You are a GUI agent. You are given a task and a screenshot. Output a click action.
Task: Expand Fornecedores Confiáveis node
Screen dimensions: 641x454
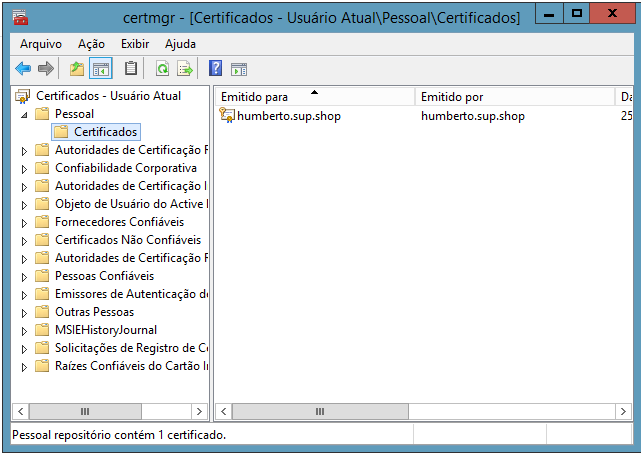[24, 223]
